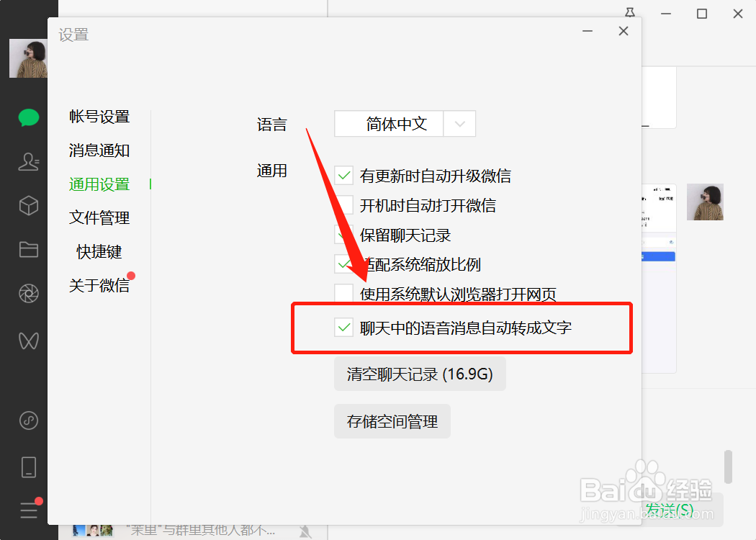Viewport: 756px width, 540px height.
Task: Open the Favorites cube icon in the sidebar
Action: 29,205
